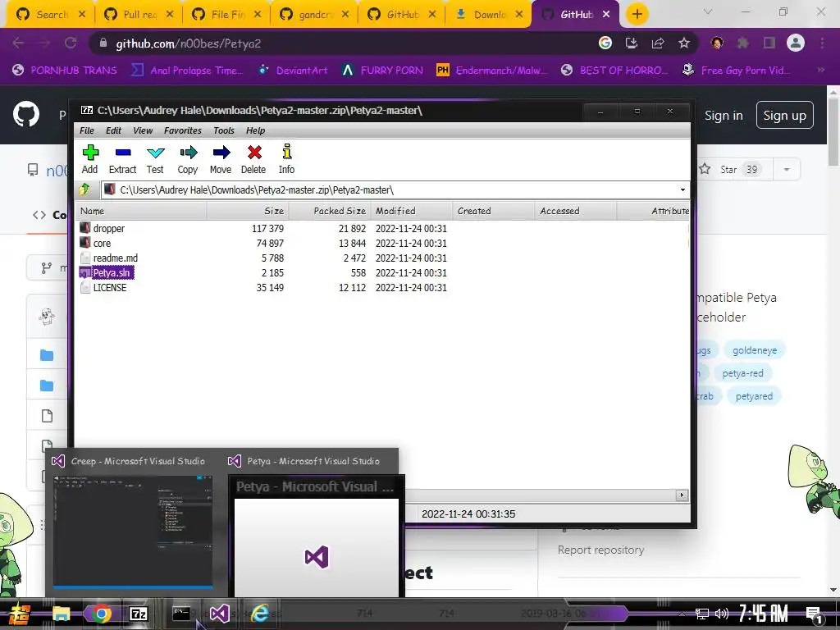
Task: Open File Explorer from the taskbar
Action: tap(61, 614)
